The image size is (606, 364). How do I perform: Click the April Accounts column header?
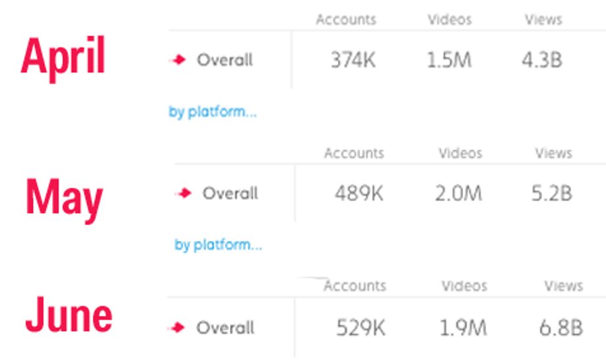[346, 20]
